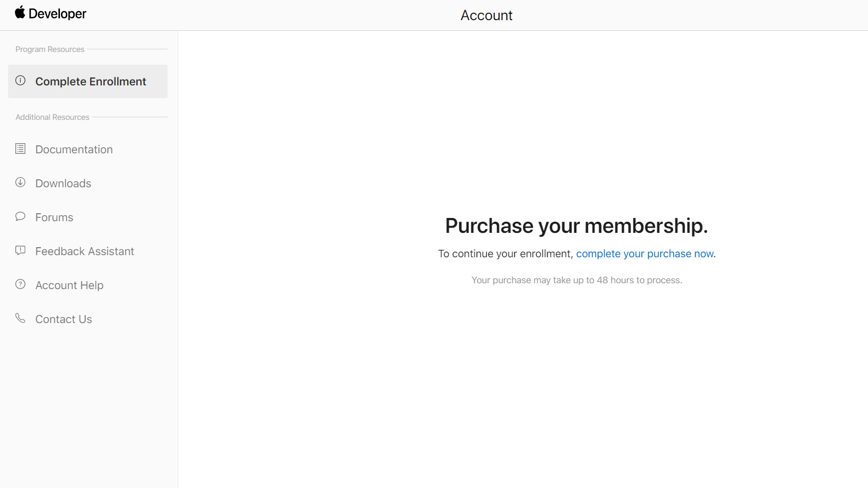The image size is (868, 488).
Task: Click the Apple logo icon
Action: (x=20, y=12)
